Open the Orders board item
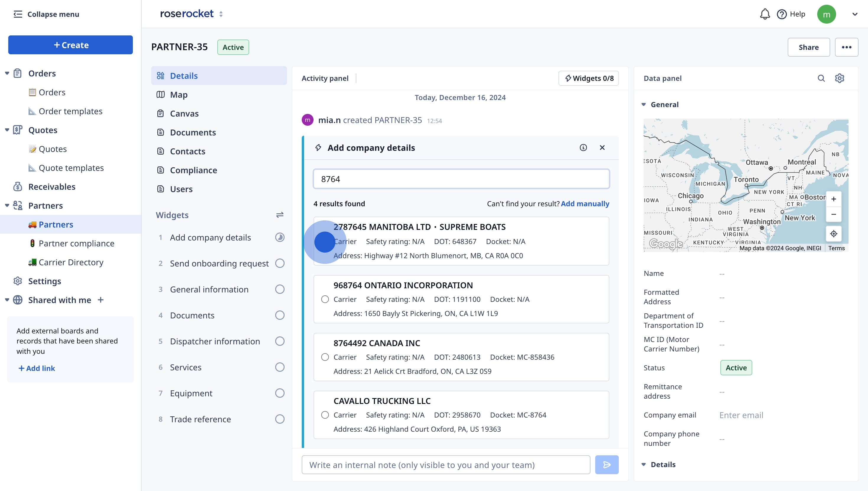 pyautogui.click(x=52, y=92)
